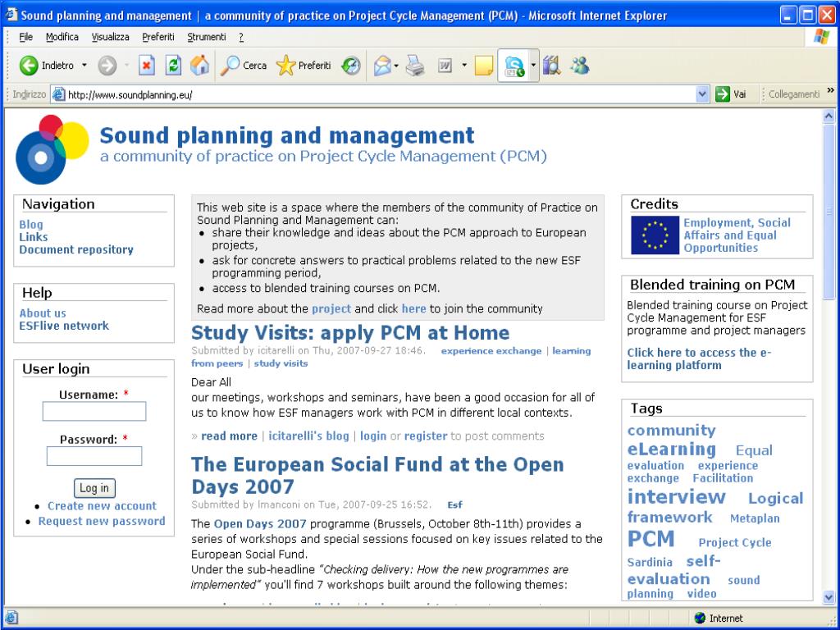Select the Esf tag on the post
The width and height of the screenshot is (840, 630).
454,504
